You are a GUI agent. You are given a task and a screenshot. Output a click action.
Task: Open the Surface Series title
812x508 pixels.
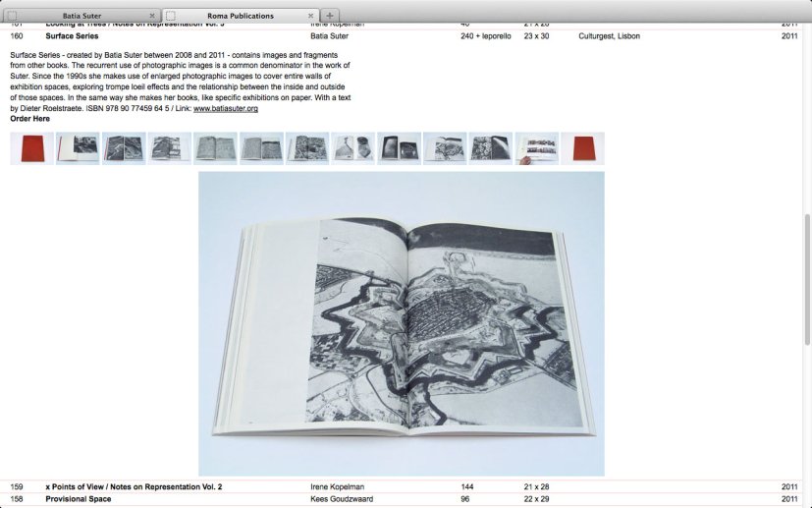click(72, 36)
